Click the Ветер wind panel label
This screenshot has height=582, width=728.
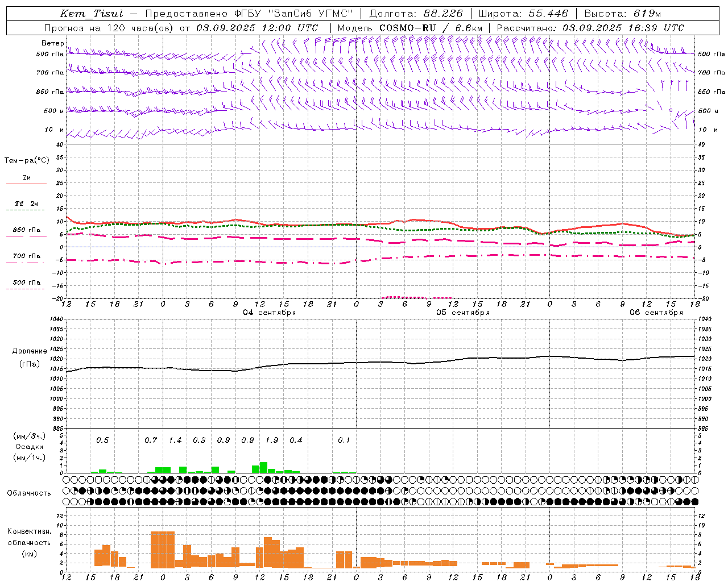pyautogui.click(x=52, y=43)
